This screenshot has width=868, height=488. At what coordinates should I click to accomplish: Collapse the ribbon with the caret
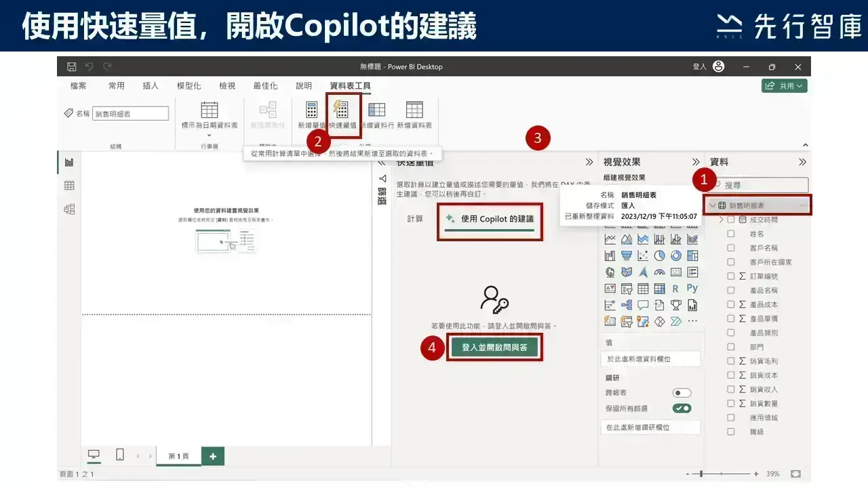pos(805,145)
